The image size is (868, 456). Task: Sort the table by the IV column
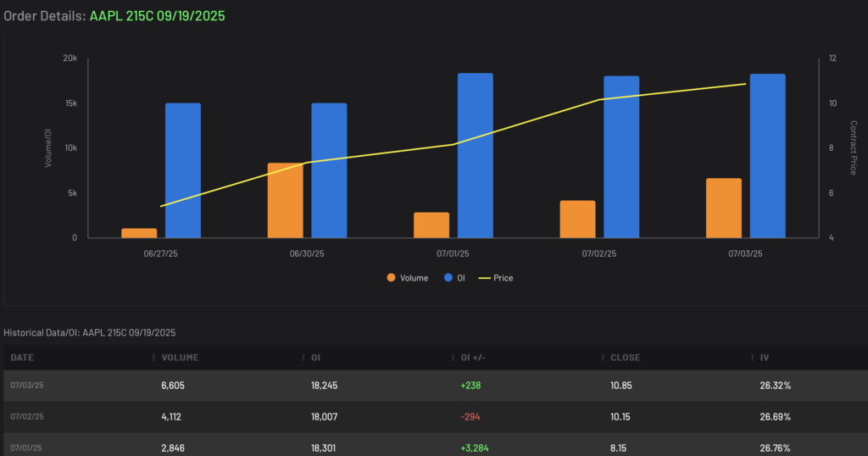pos(765,358)
